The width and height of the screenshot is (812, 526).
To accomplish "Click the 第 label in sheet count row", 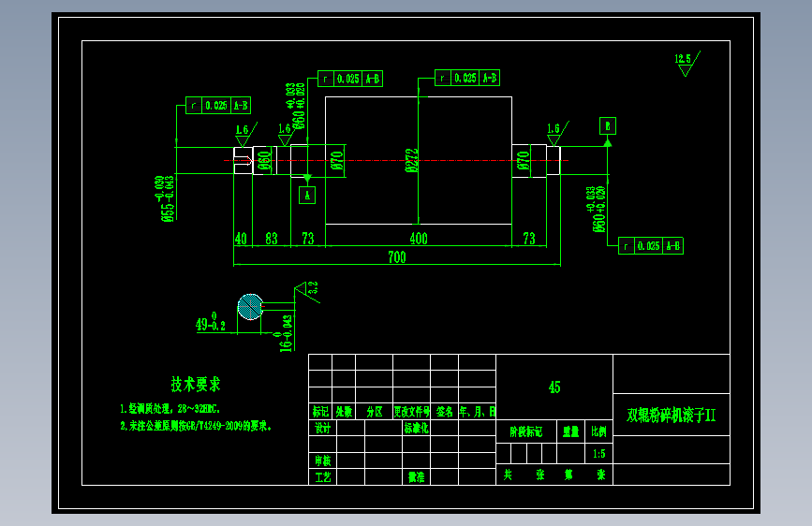I will coord(568,475).
